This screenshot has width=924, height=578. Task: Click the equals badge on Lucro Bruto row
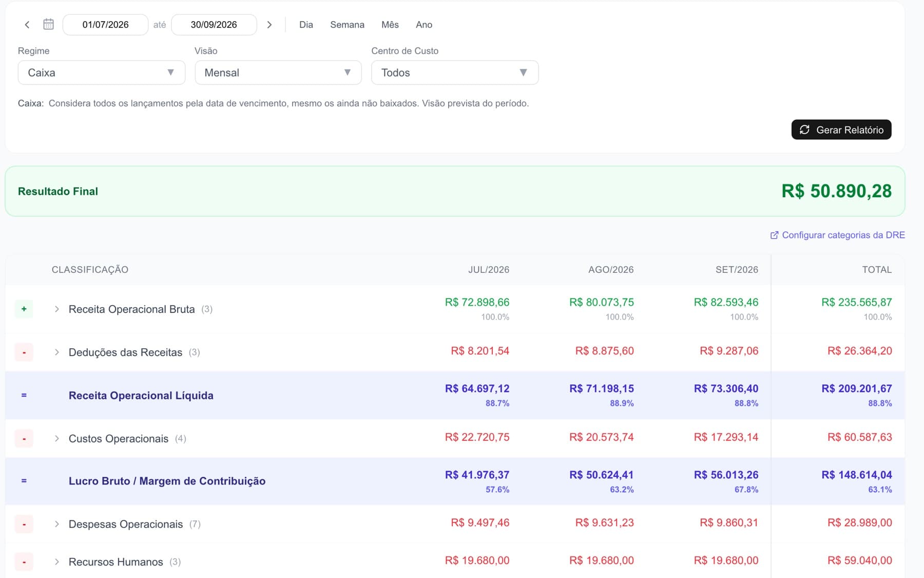click(x=24, y=481)
